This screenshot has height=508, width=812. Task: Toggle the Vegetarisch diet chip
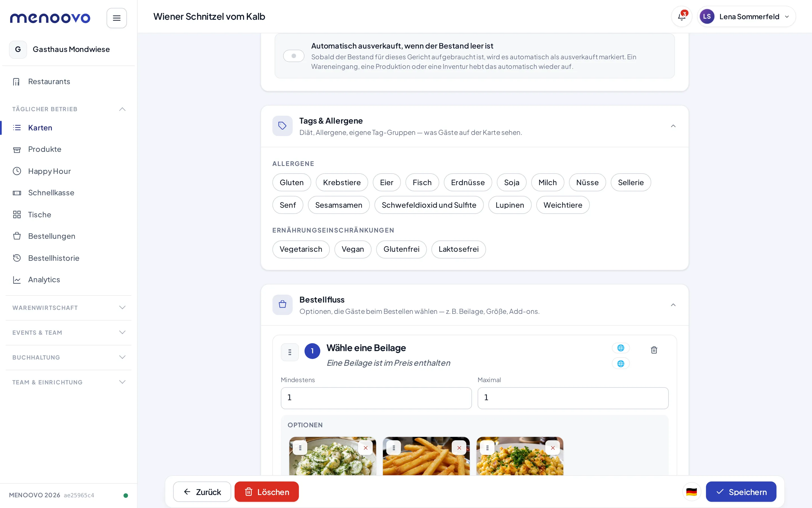click(301, 249)
